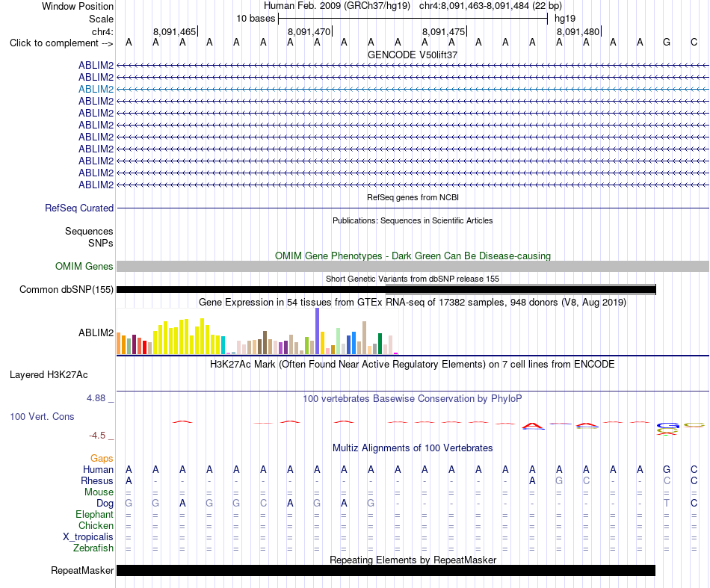Click the black RepeatMasker element bar
This screenshot has width=710, height=588.
(386, 570)
